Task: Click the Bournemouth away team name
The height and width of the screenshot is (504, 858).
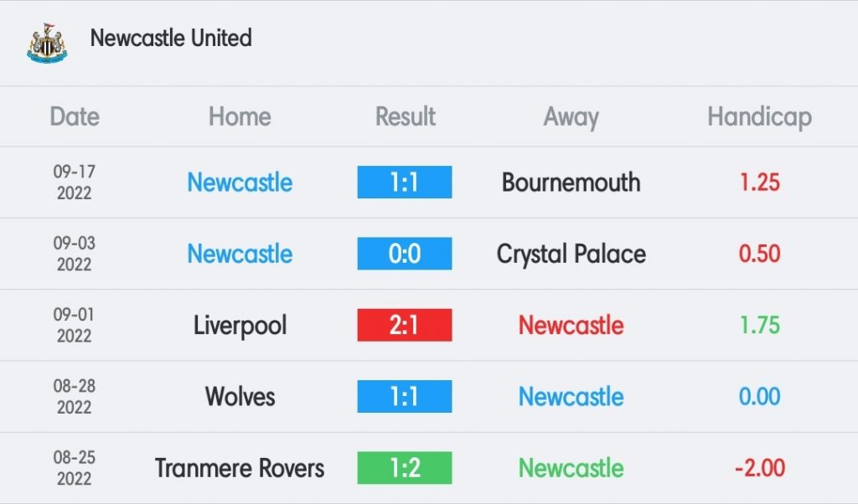Action: 571,182
